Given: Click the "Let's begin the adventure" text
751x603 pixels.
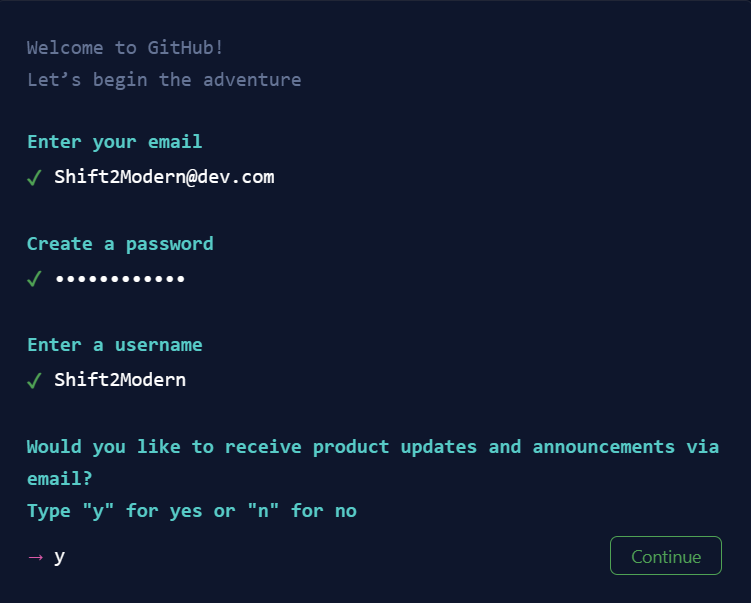Looking at the screenshot, I should click(x=164, y=79).
